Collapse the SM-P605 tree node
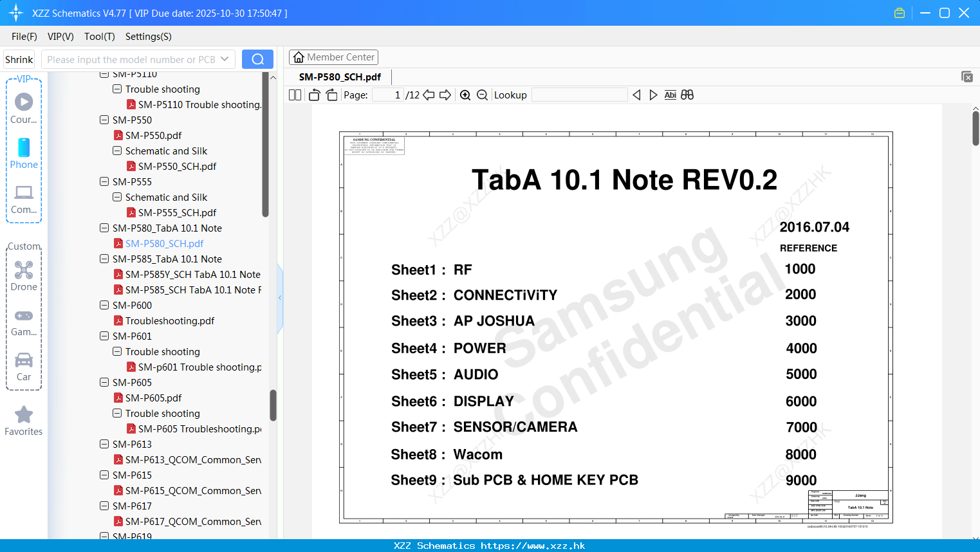 [104, 382]
